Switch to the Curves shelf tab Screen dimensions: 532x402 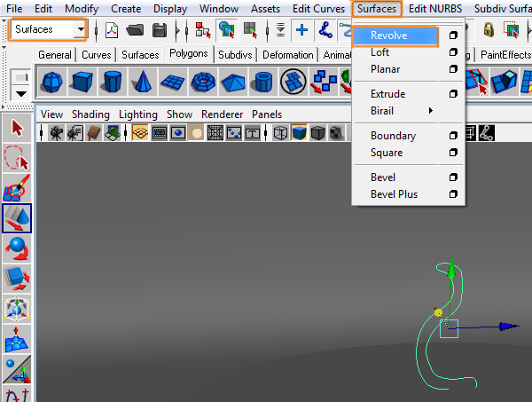97,55
